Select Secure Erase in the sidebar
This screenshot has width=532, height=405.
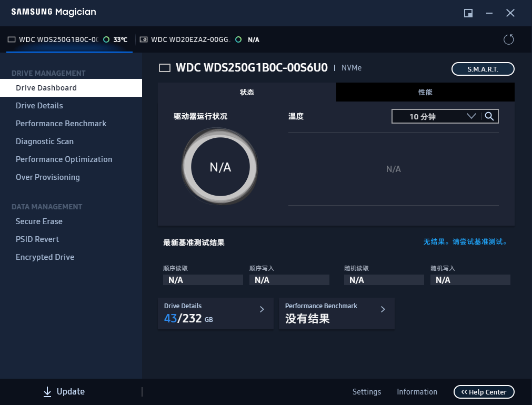click(x=39, y=221)
